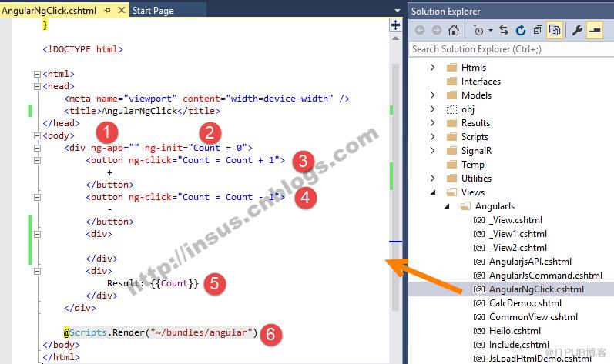
Task: Select the Temp folder
Action: pyautogui.click(x=473, y=165)
